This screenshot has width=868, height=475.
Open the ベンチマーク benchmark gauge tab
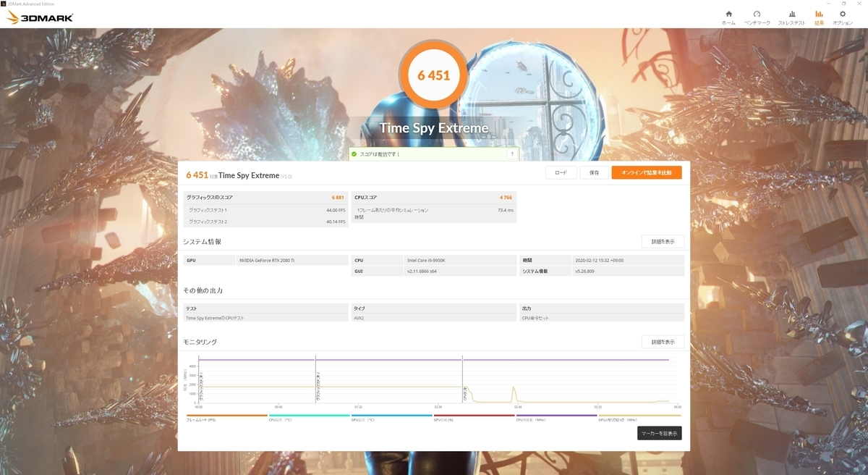(757, 17)
